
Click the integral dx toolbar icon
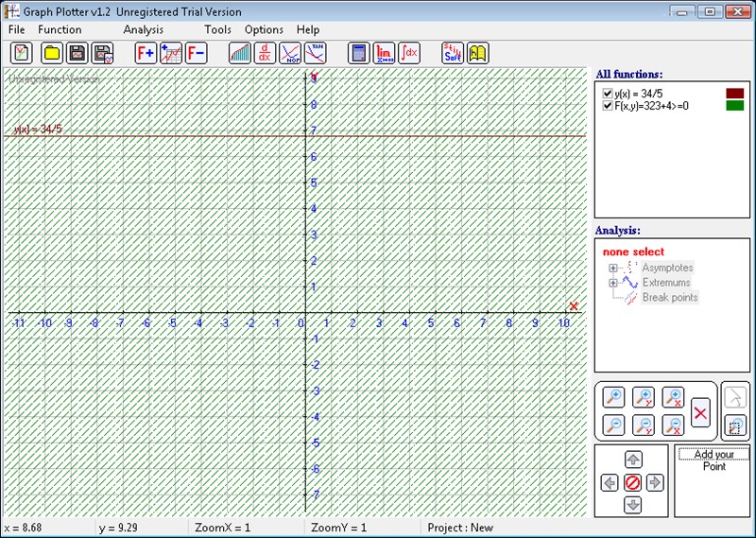pos(409,53)
